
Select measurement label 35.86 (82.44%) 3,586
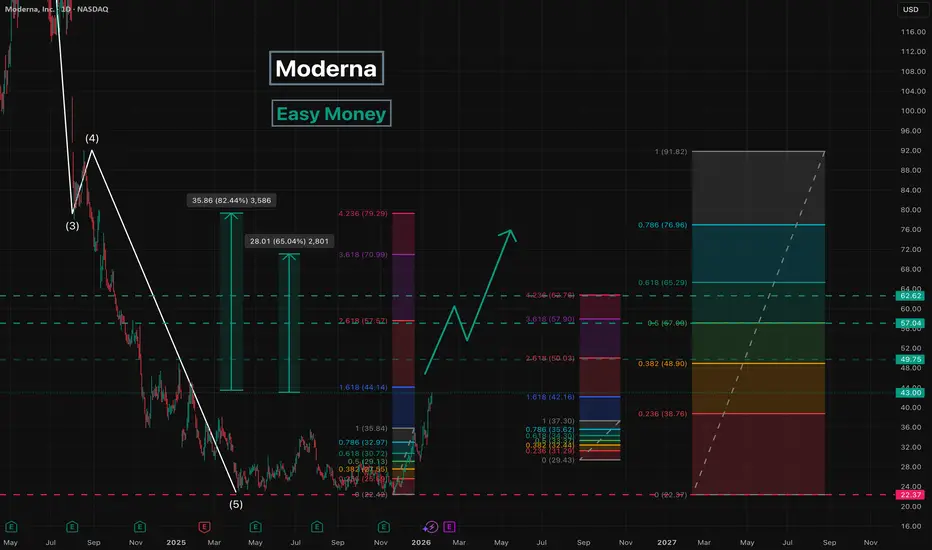231,200
